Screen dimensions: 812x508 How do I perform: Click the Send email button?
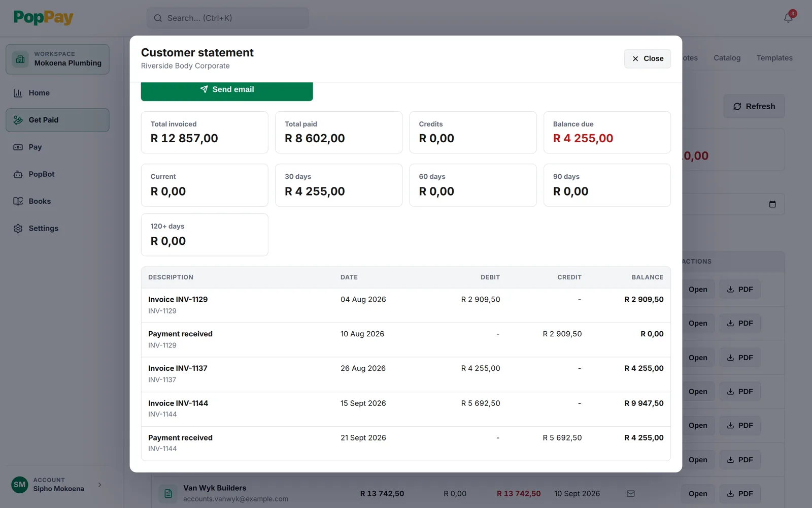coord(227,90)
